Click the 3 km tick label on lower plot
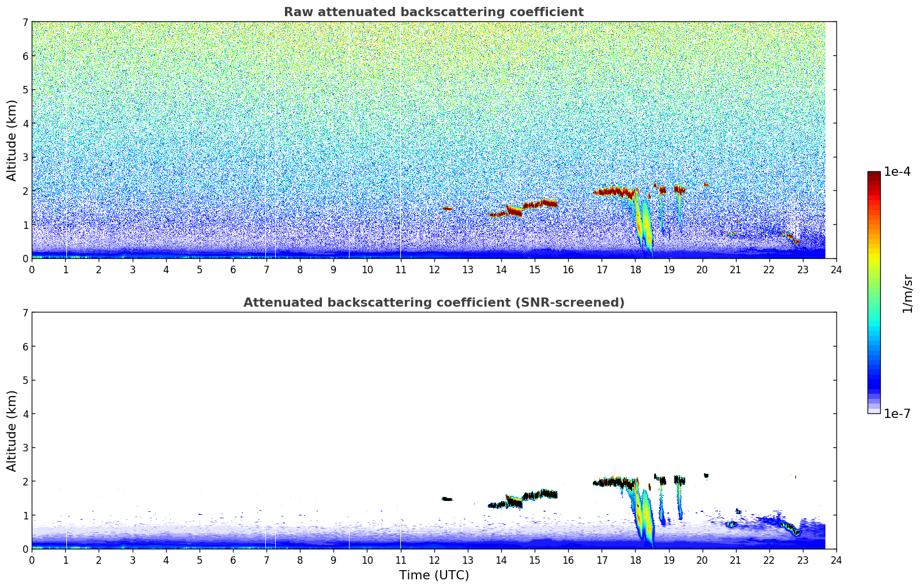This screenshot has width=920, height=588. pos(25,448)
